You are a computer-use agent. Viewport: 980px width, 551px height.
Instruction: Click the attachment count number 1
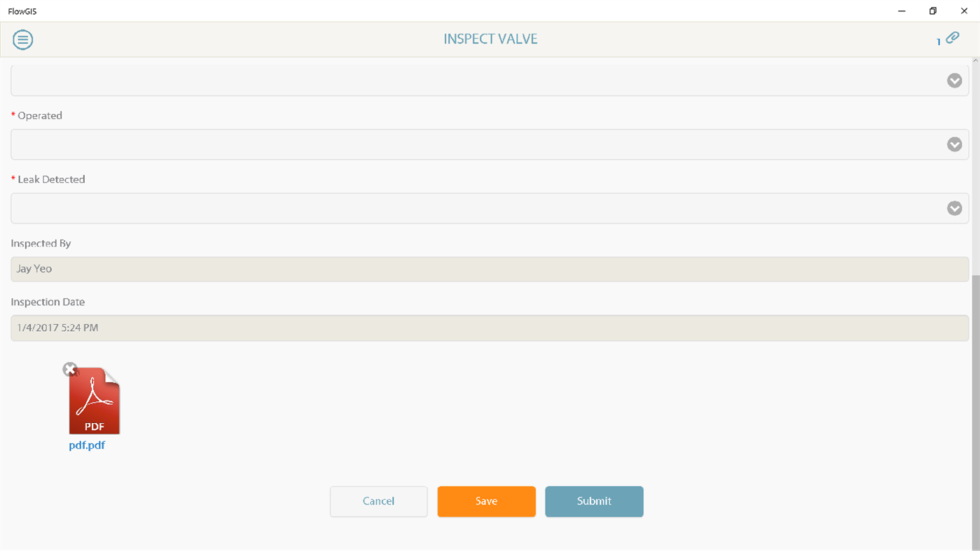coord(939,42)
